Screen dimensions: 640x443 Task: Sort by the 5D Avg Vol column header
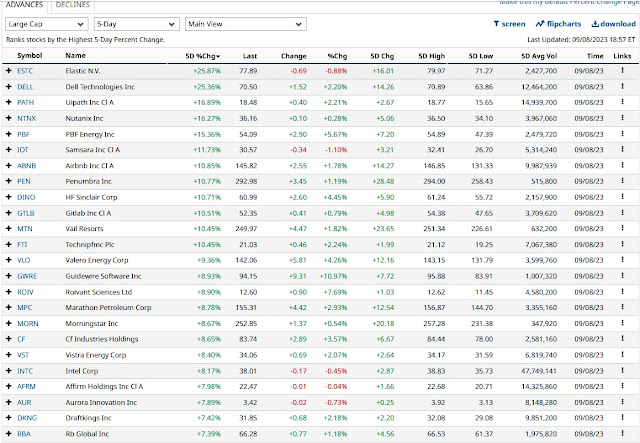tap(539, 56)
